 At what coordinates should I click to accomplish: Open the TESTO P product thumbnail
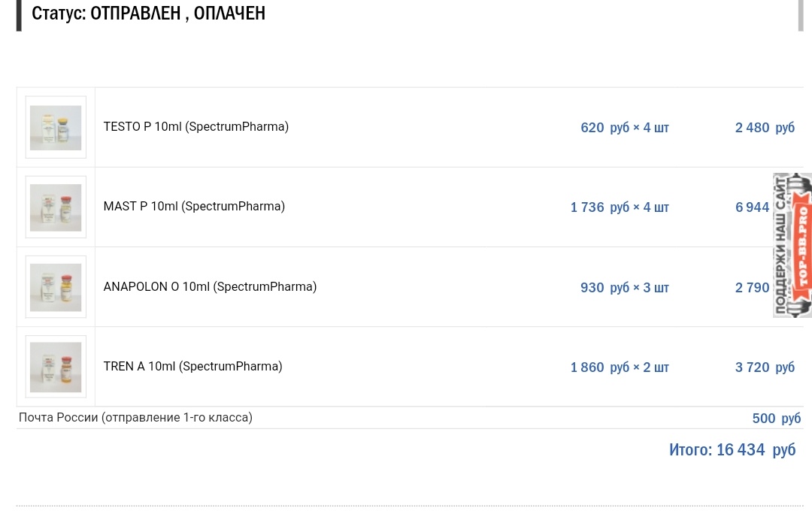pos(56,127)
